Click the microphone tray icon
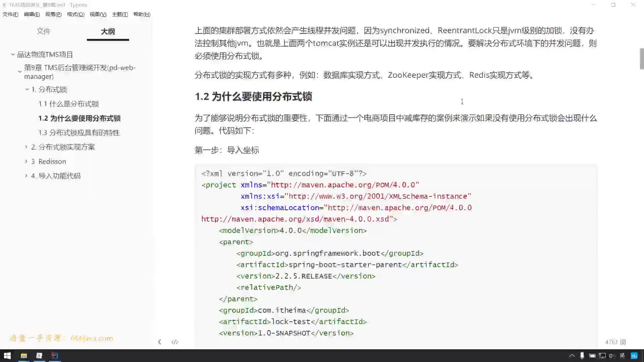 [x=582, y=356]
